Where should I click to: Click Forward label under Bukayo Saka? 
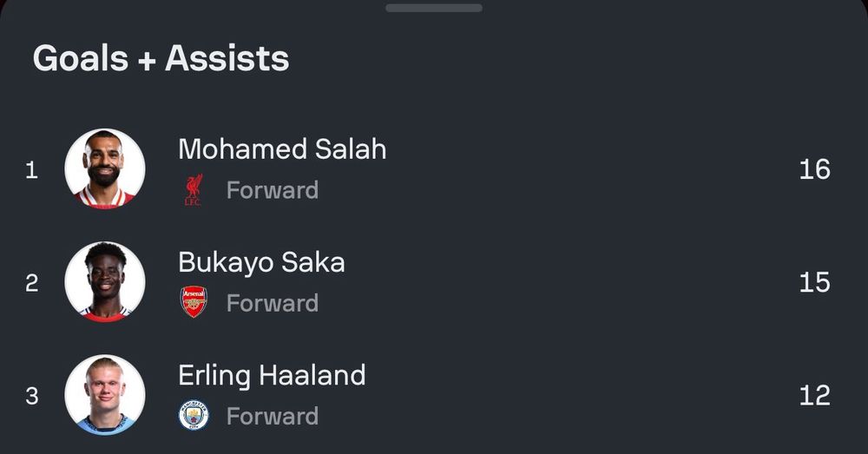(272, 303)
